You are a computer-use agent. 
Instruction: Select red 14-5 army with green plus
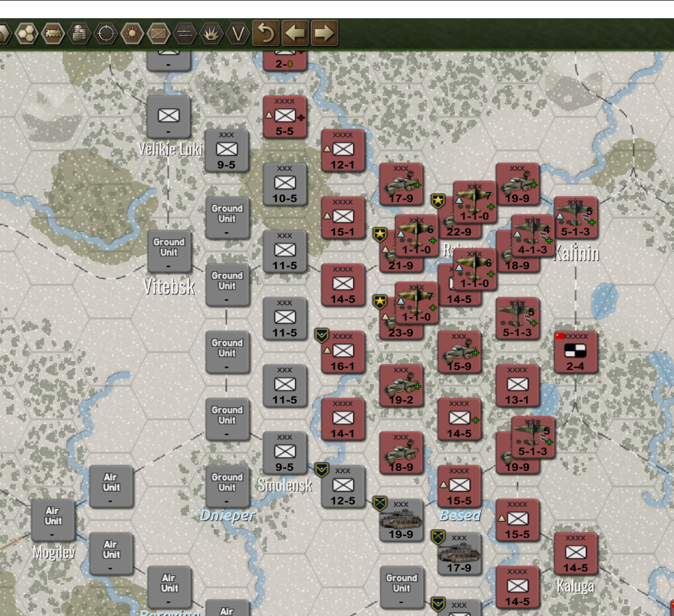point(460,419)
